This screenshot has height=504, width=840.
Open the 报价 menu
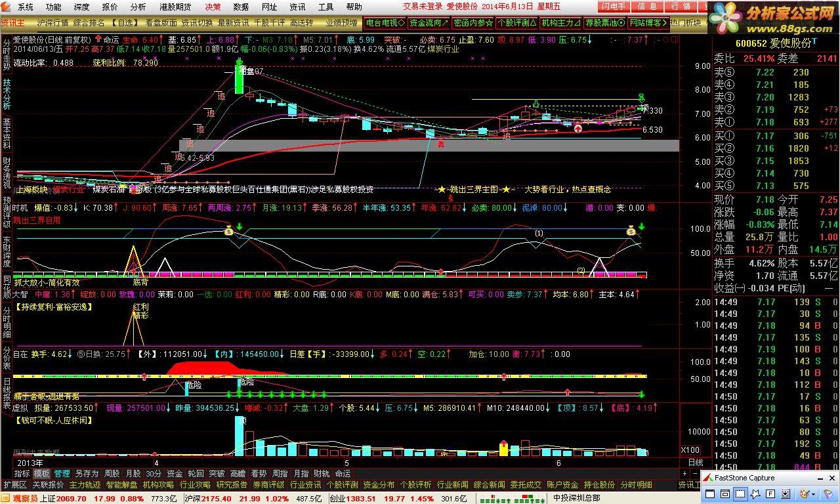click(110, 7)
